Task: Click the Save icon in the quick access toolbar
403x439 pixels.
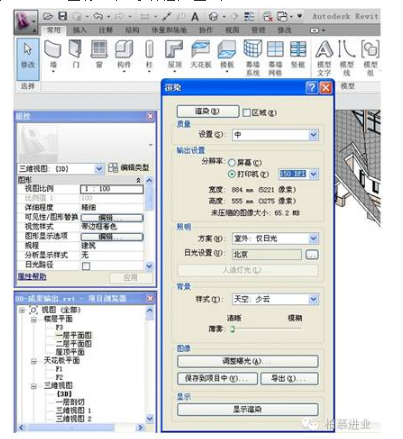Action: tap(62, 16)
